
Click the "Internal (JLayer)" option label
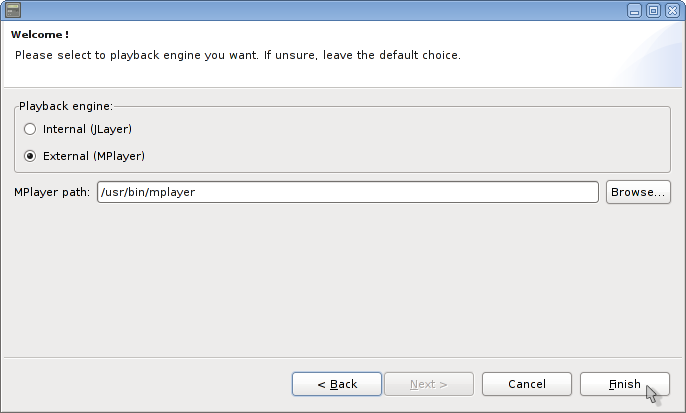[87, 129]
